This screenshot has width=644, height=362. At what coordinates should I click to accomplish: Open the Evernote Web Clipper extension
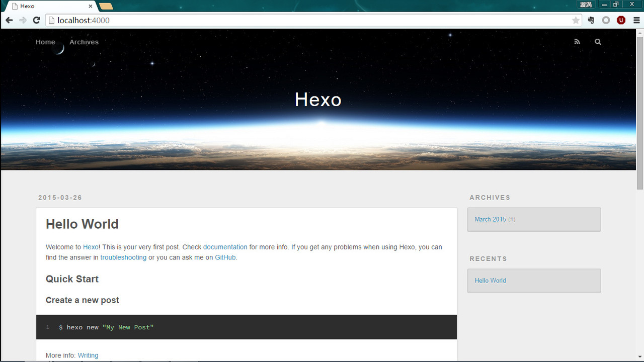click(591, 20)
